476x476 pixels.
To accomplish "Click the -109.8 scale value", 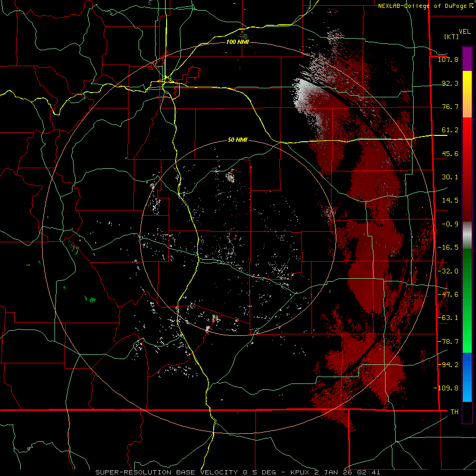I will [x=446, y=388].
